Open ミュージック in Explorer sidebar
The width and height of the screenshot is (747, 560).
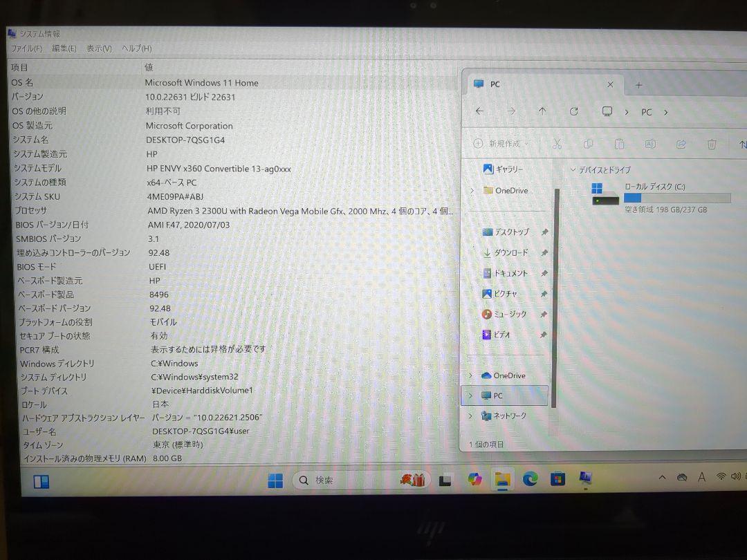504,315
